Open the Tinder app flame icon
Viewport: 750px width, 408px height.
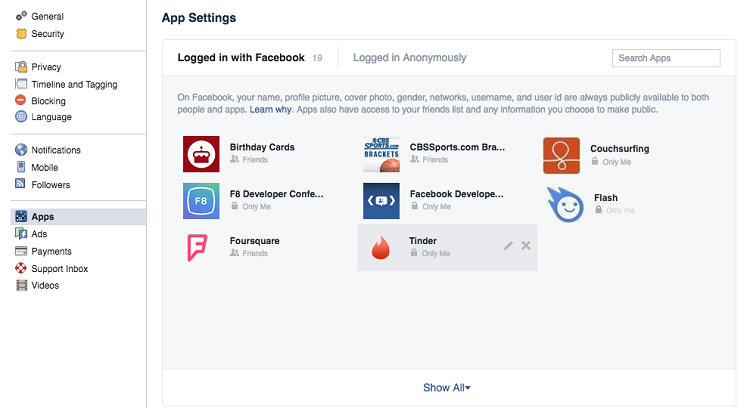381,248
